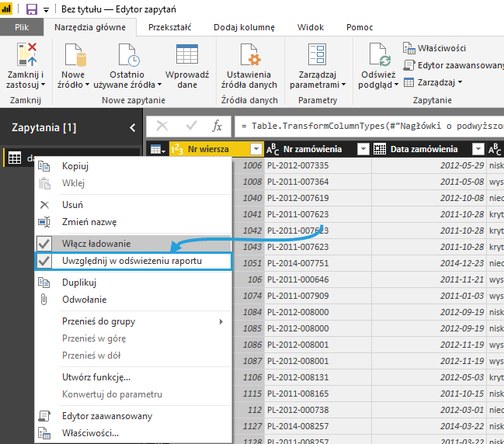Expand Nowe źródło dropdown

tap(74, 85)
